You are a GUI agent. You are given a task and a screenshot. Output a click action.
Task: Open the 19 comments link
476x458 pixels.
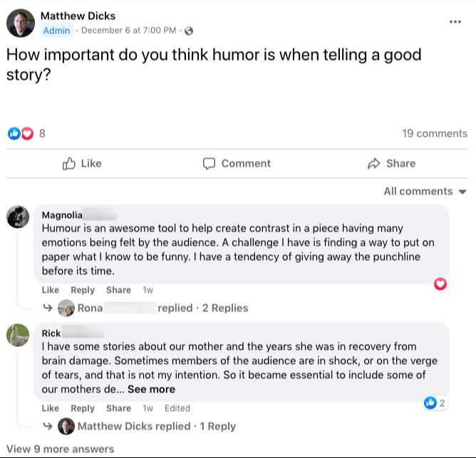(x=434, y=133)
